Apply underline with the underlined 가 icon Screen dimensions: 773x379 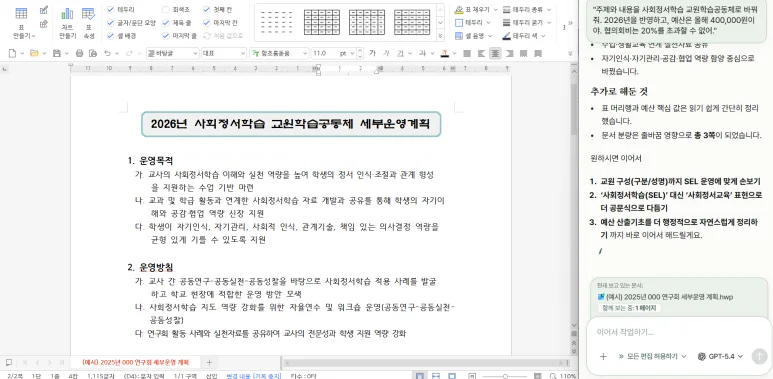coord(400,53)
